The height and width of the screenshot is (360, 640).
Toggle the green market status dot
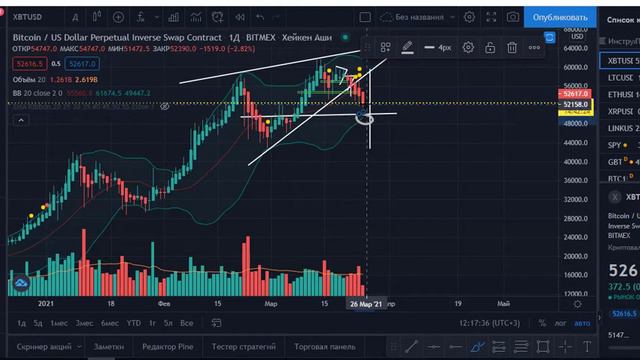[345, 38]
